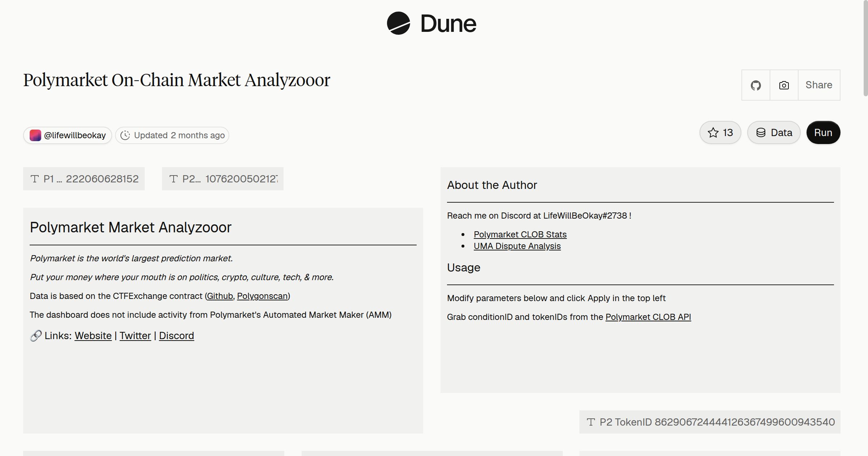Click the clock icon beside Updated

point(125,135)
